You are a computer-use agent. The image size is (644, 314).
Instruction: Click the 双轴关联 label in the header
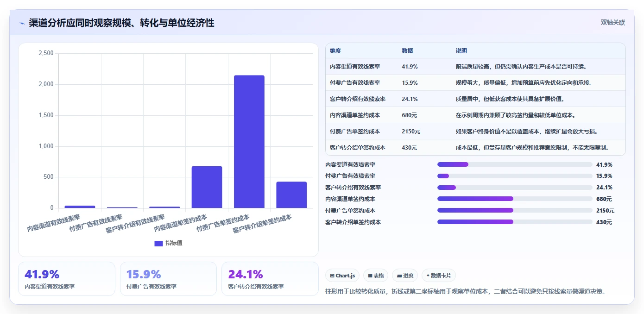point(613,23)
